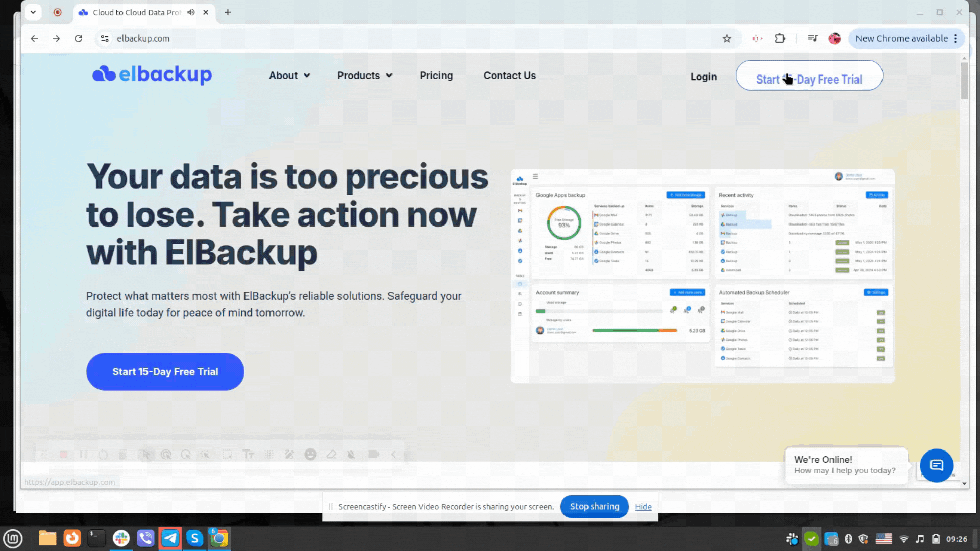
Task: Toggle the Screencastify webcam camera
Action: point(374,454)
